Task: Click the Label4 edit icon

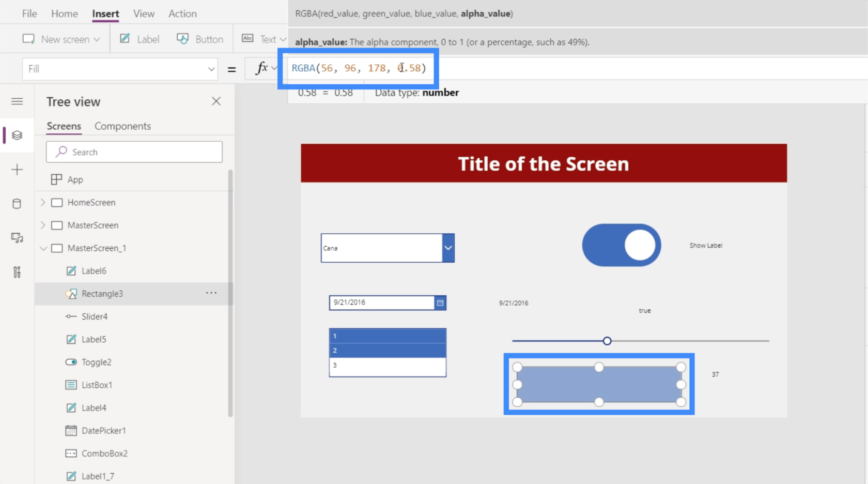Action: pos(71,407)
